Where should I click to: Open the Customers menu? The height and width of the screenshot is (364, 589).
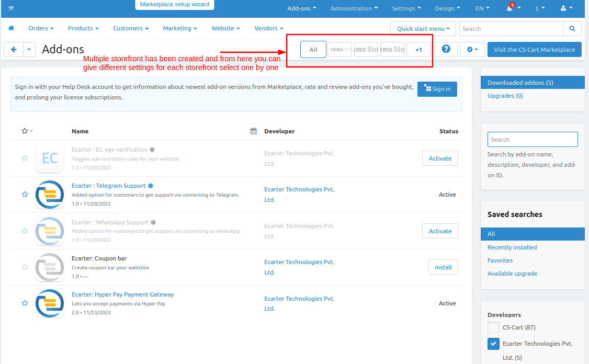131,28
